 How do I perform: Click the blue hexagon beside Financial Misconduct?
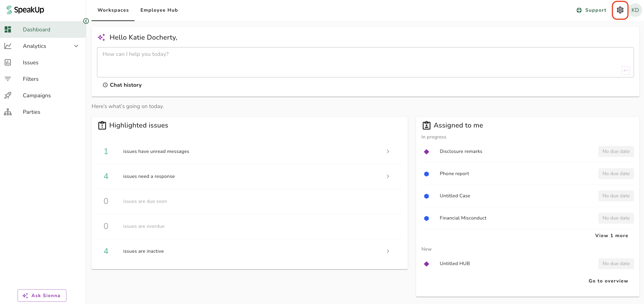(x=427, y=218)
